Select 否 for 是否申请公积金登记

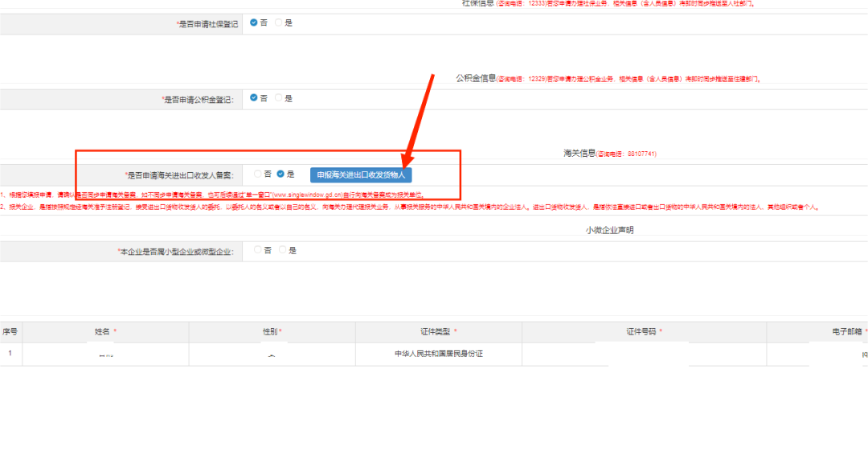click(253, 98)
